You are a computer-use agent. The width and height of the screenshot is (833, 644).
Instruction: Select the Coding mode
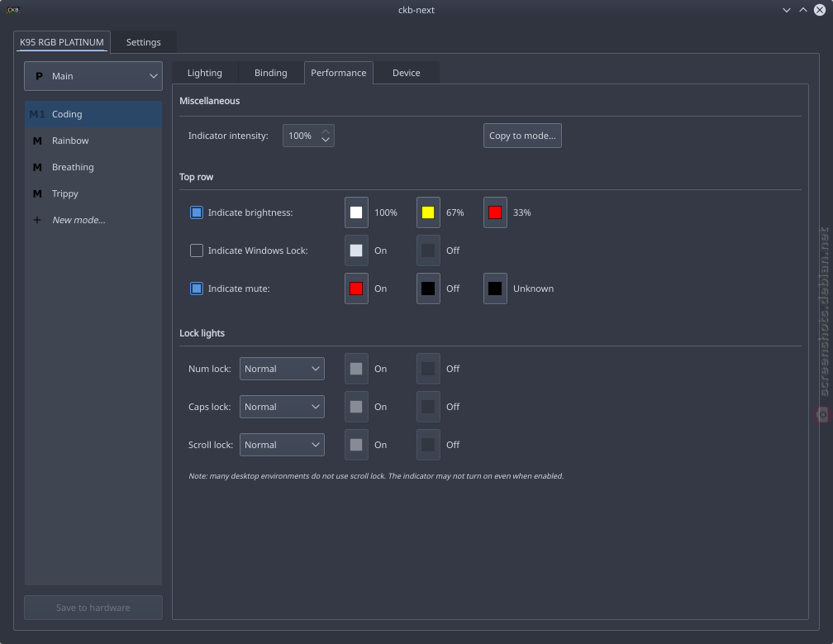tap(93, 114)
